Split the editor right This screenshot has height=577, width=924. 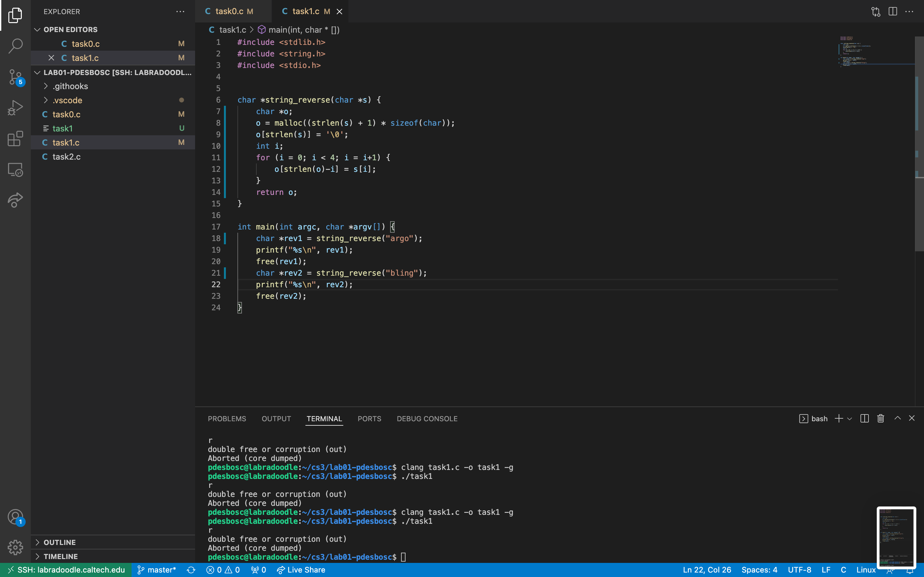[893, 12]
